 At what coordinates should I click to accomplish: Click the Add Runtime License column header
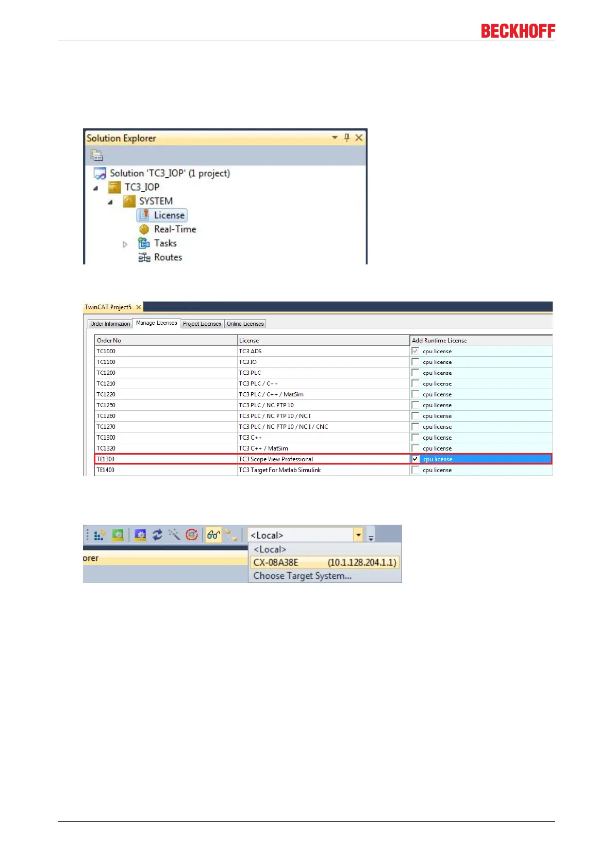(481, 340)
